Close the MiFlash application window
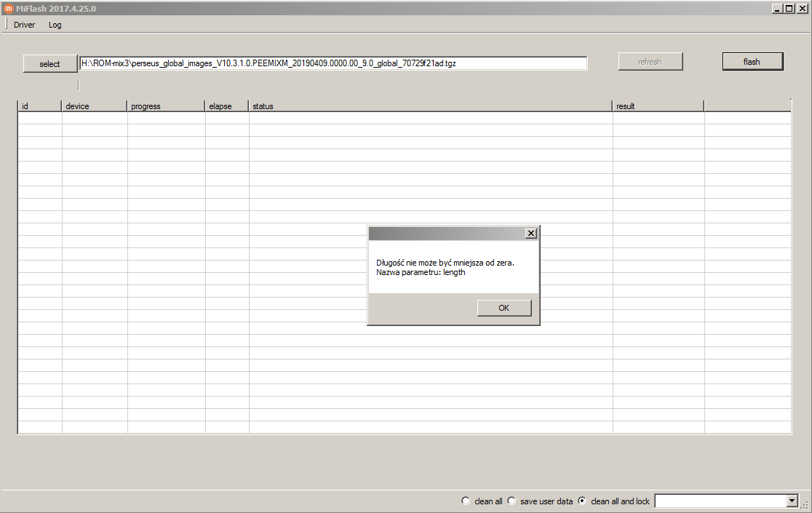Viewport: 812px width, 513px height. (803, 8)
